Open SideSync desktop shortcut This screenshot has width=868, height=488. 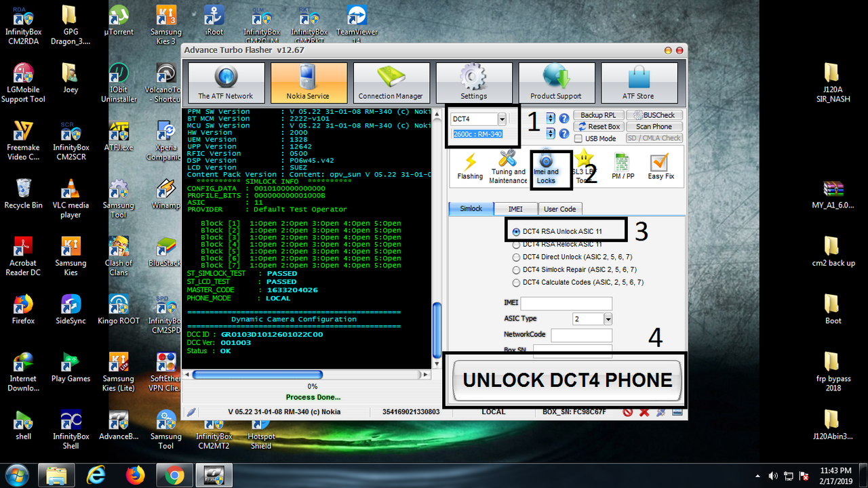point(71,308)
